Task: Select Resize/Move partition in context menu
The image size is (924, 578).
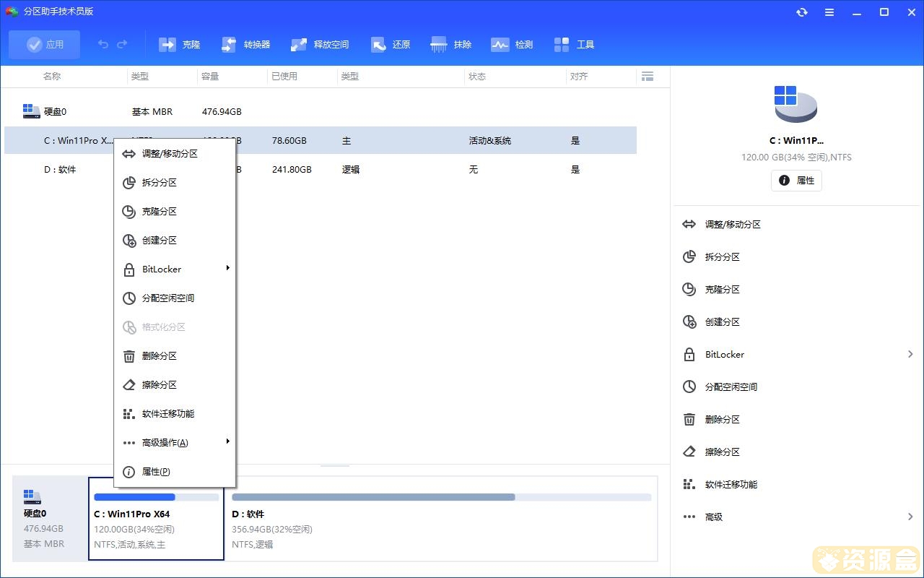Action: 175,153
